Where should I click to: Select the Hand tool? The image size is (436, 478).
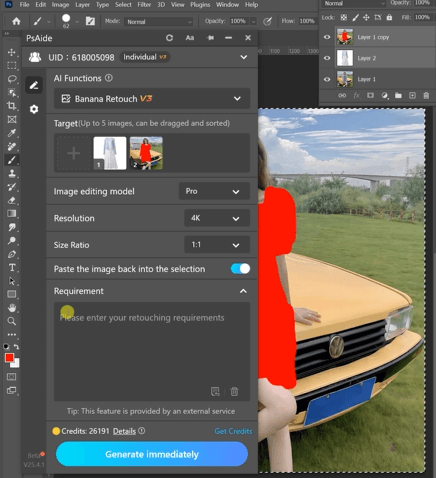tap(12, 308)
